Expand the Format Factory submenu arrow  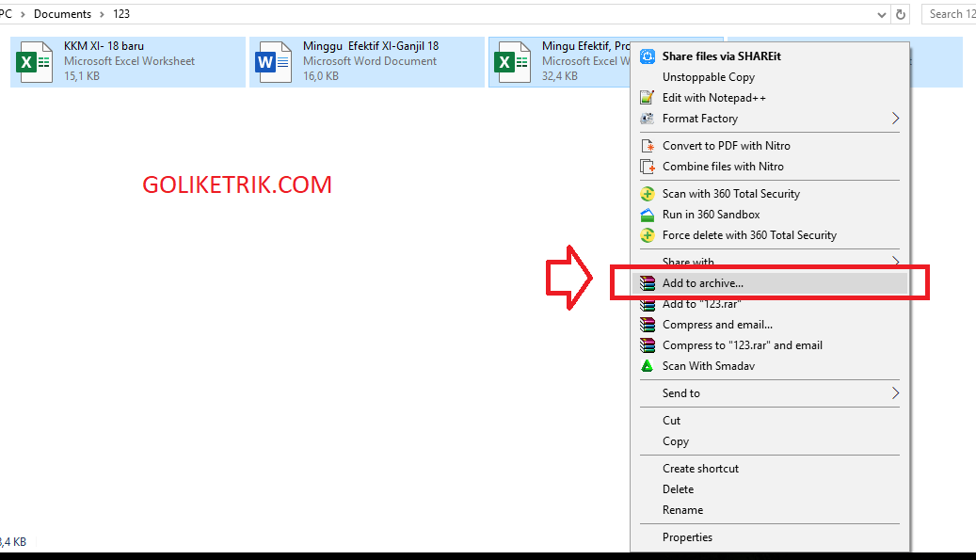coord(895,119)
